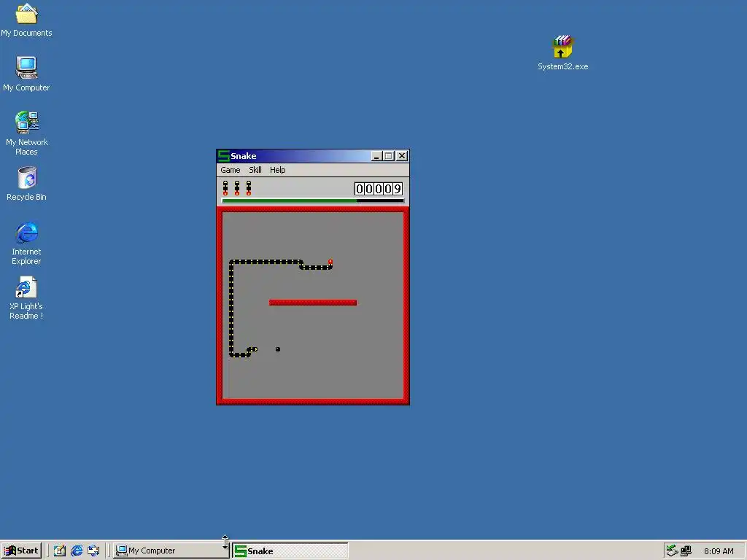Launch Internet Explorer from Quick Launch
The width and height of the screenshot is (747, 560).
click(77, 551)
